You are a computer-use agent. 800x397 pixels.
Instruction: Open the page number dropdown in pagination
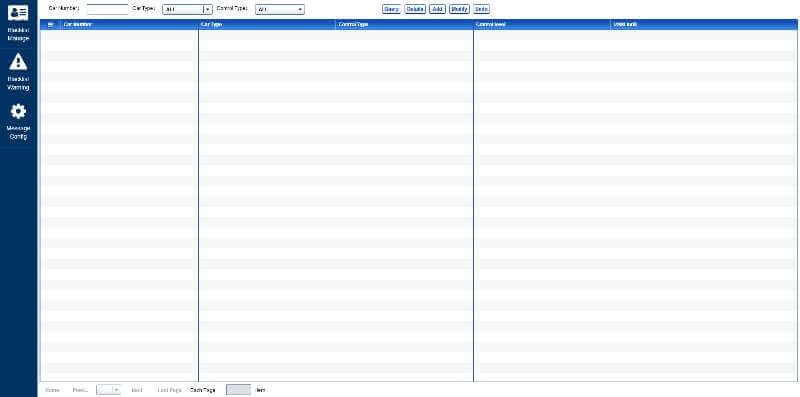coord(108,390)
